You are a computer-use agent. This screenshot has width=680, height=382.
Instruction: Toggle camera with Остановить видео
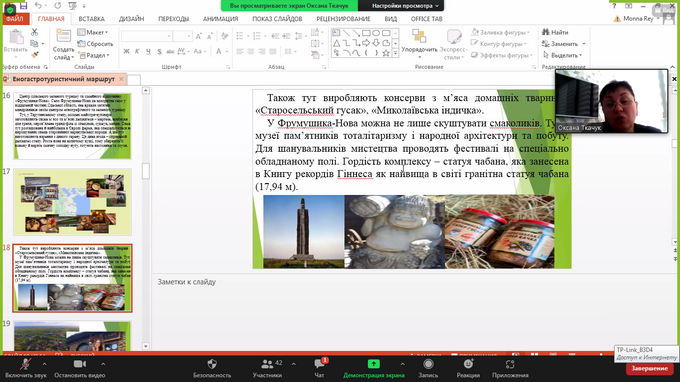80,368
